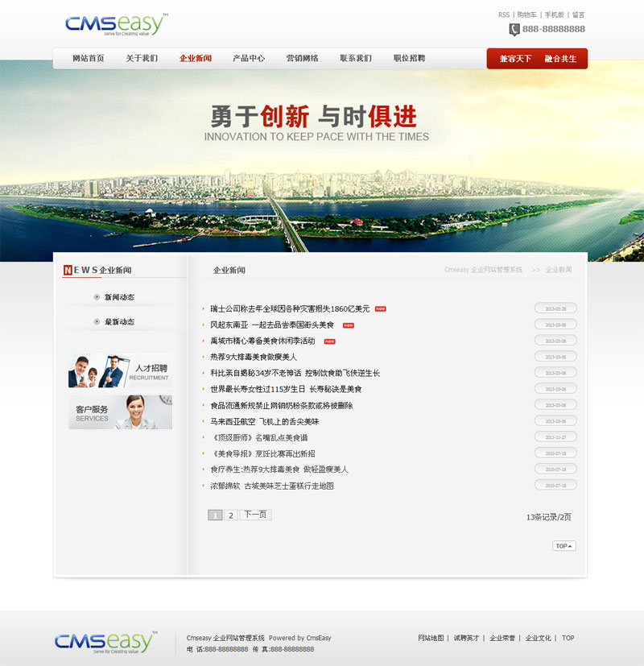Screen dimensions: 644x666
Task: Open the 人才招聘 recruitment banner
Action: point(120,370)
